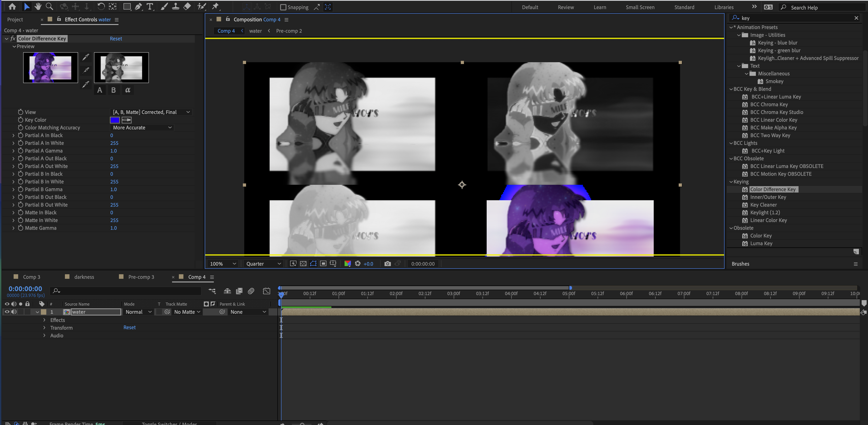Select the Pen tool
This screenshot has width=868, height=425.
138,7
